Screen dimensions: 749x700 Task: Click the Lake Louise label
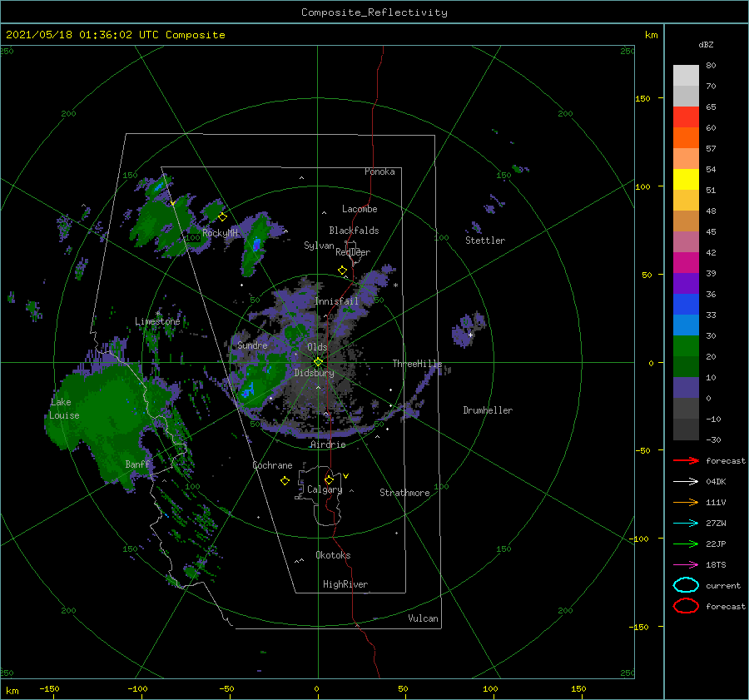(64, 409)
